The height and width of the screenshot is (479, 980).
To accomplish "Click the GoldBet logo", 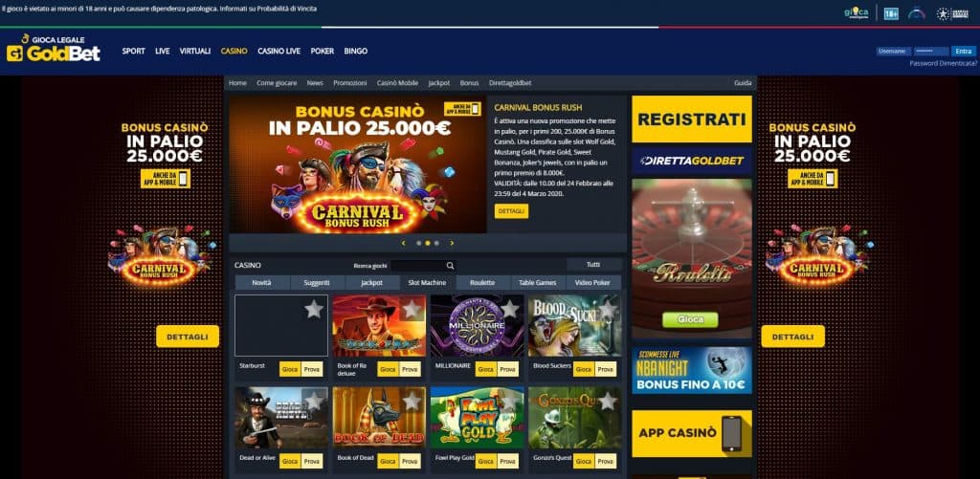I will [54, 48].
